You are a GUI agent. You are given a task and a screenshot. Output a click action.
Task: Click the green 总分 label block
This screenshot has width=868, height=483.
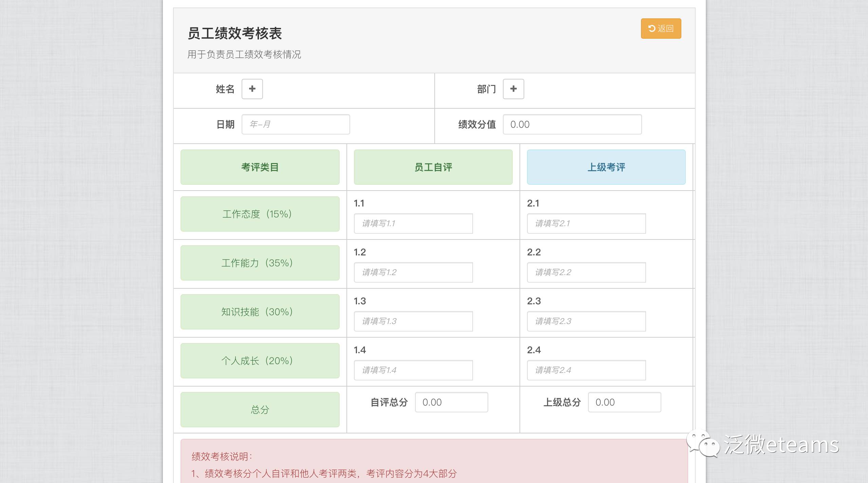pyautogui.click(x=260, y=410)
